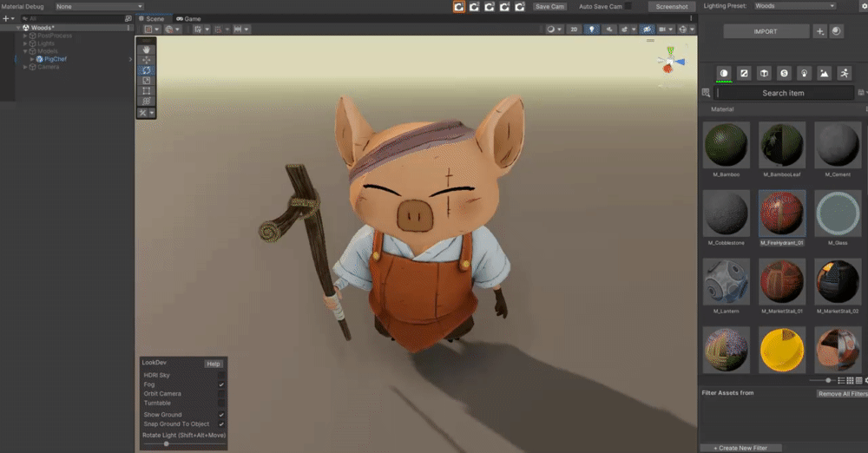Select the Rect tool
This screenshot has height=453, width=868.
tap(146, 91)
